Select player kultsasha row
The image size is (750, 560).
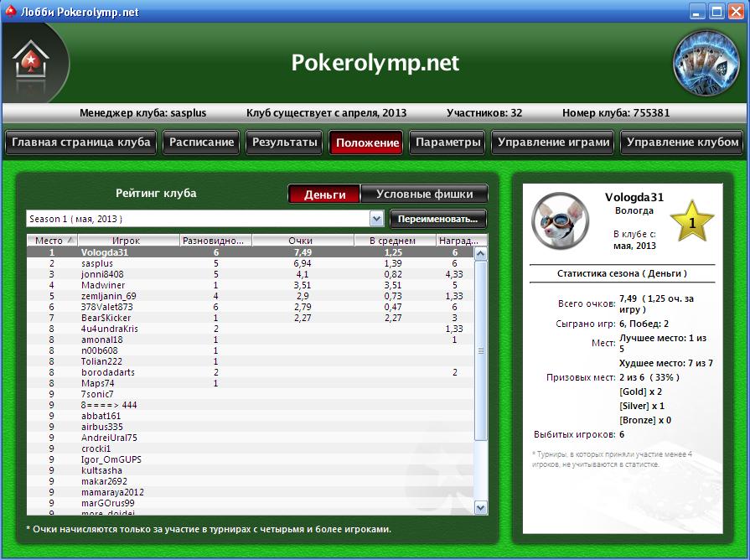251,470
